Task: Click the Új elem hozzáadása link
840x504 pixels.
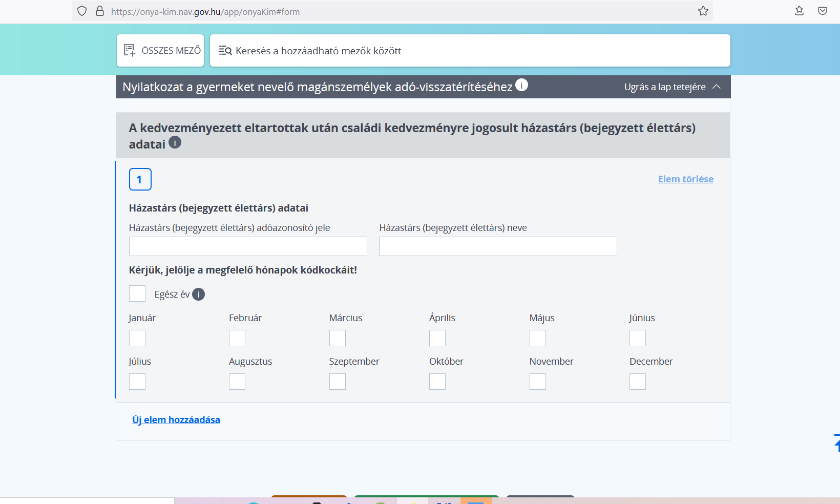Action: click(x=176, y=420)
